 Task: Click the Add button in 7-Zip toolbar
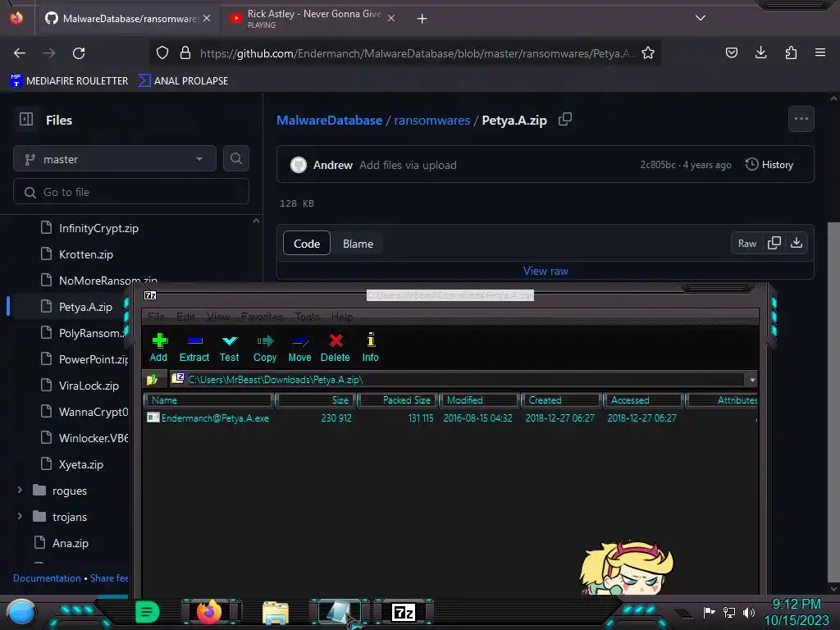coord(158,347)
